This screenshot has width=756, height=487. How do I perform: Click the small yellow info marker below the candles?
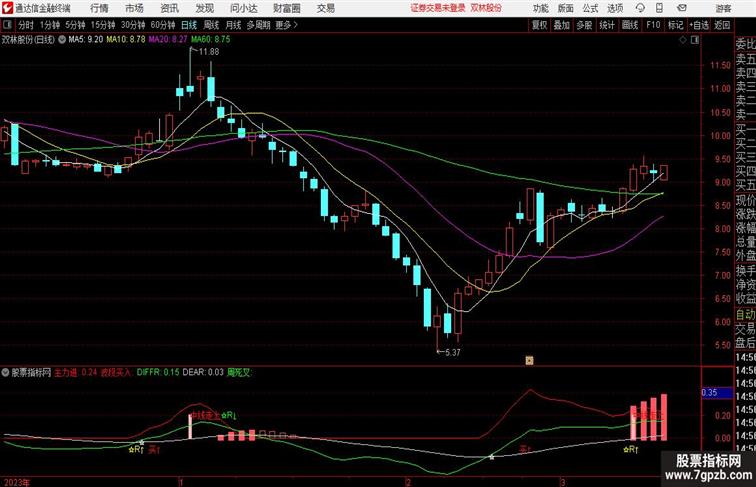click(529, 360)
